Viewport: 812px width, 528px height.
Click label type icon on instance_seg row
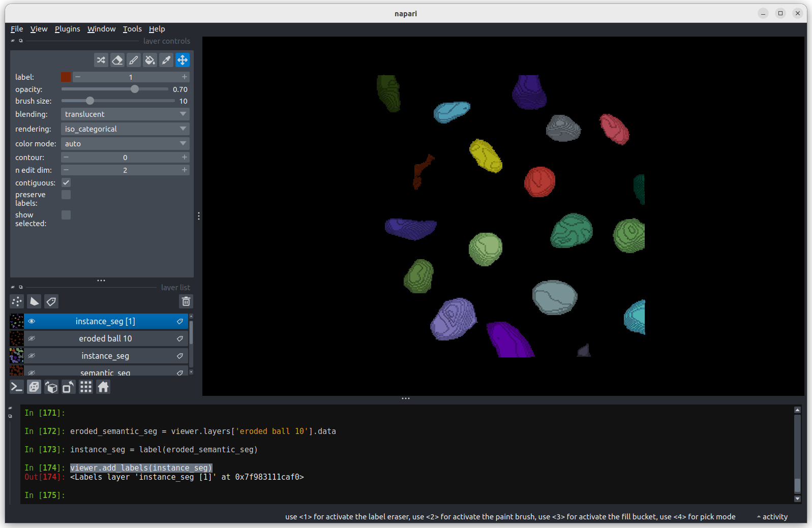[180, 356]
